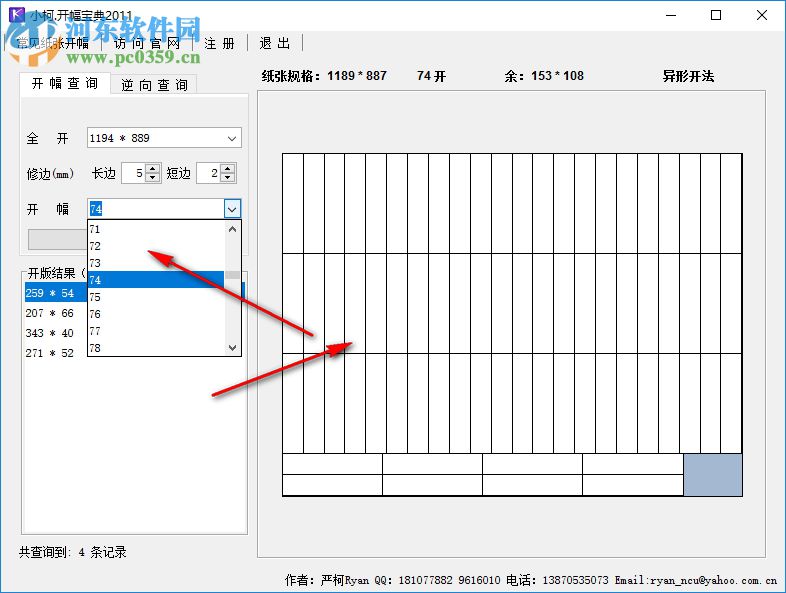Screen dimensions: 786x593
Task: Select 77 in the dropdown list
Action: 156,331
